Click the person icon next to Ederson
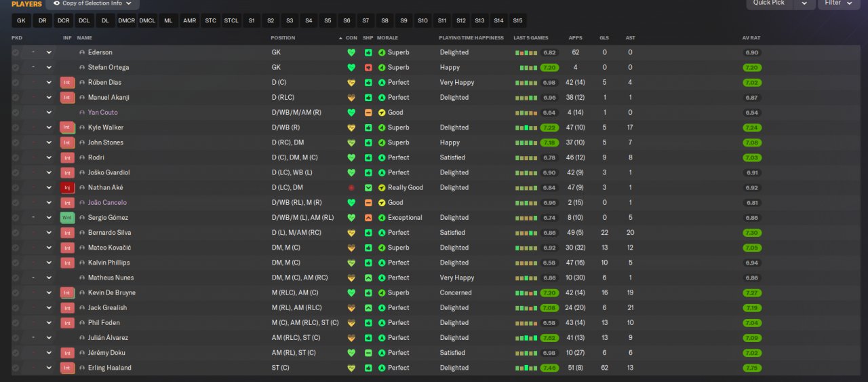The image size is (868, 382). tap(82, 52)
